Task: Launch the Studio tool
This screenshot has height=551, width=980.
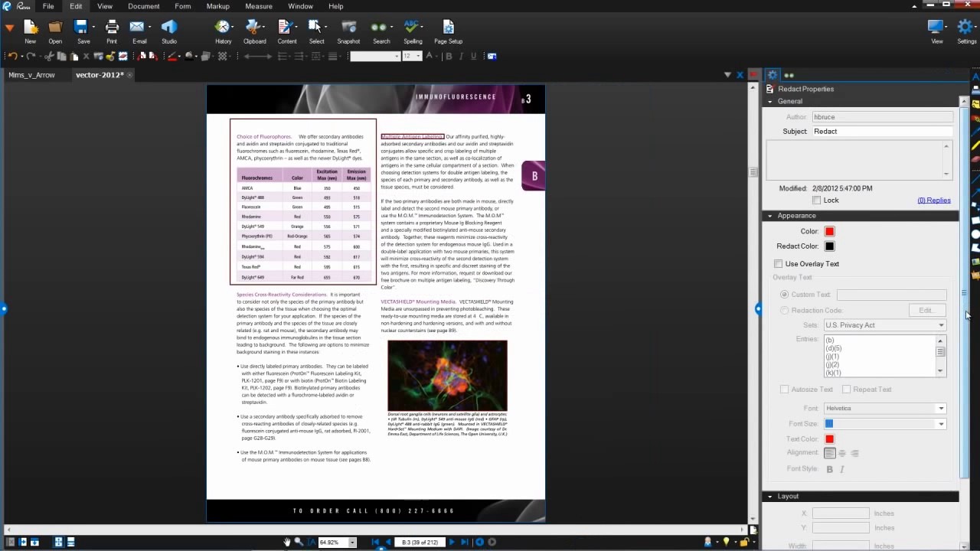Action: tap(169, 31)
